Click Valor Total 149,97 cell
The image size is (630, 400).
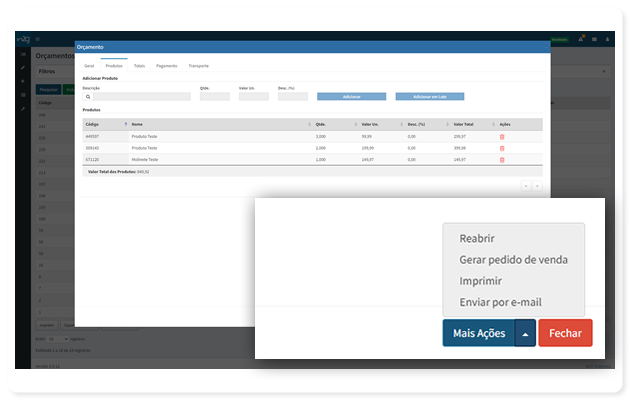point(460,160)
